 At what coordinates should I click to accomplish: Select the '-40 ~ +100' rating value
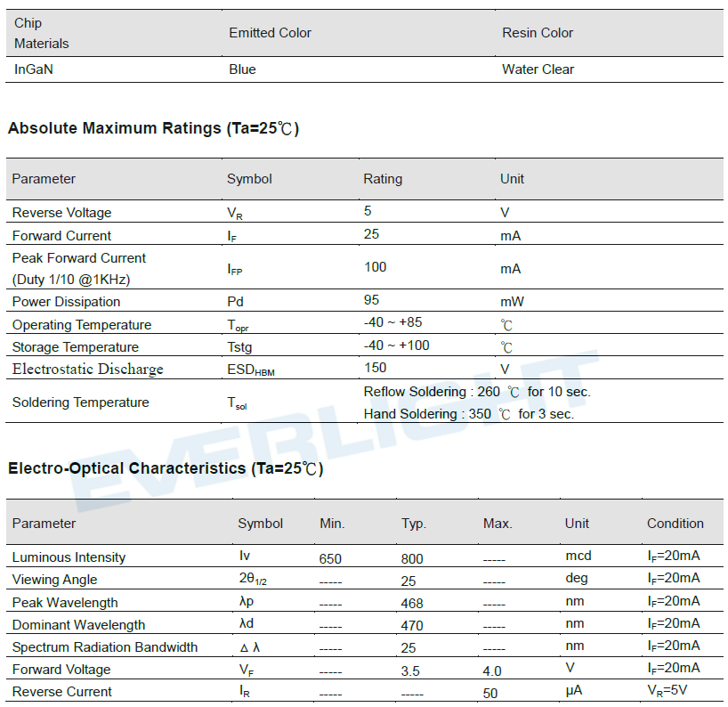pos(397,345)
